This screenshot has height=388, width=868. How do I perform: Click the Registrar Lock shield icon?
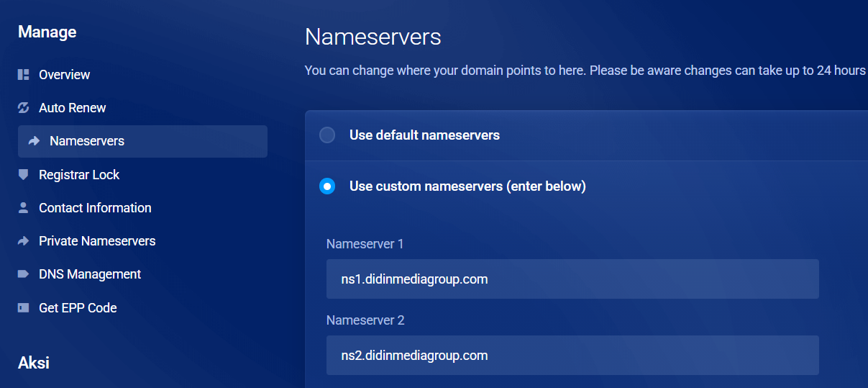point(23,174)
